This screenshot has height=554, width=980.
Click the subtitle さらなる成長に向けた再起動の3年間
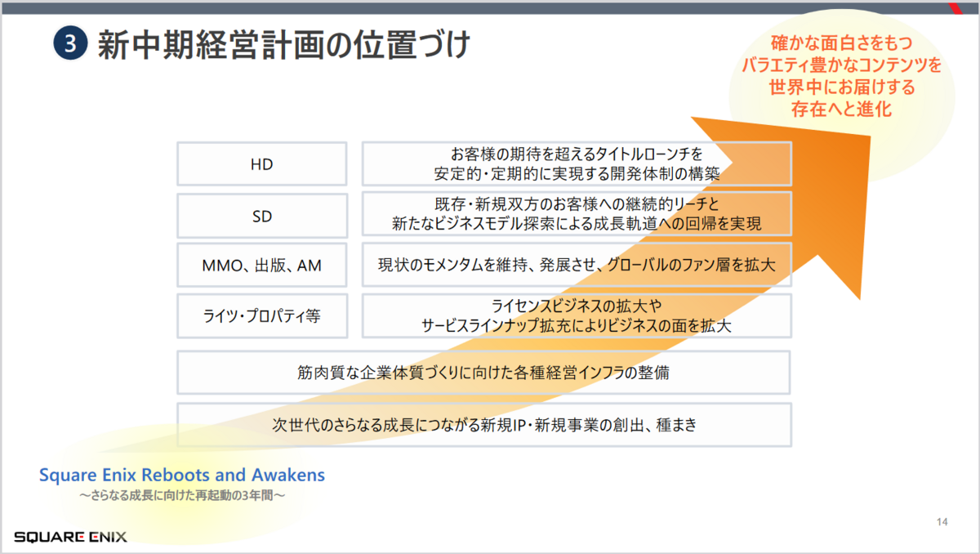click(182, 496)
